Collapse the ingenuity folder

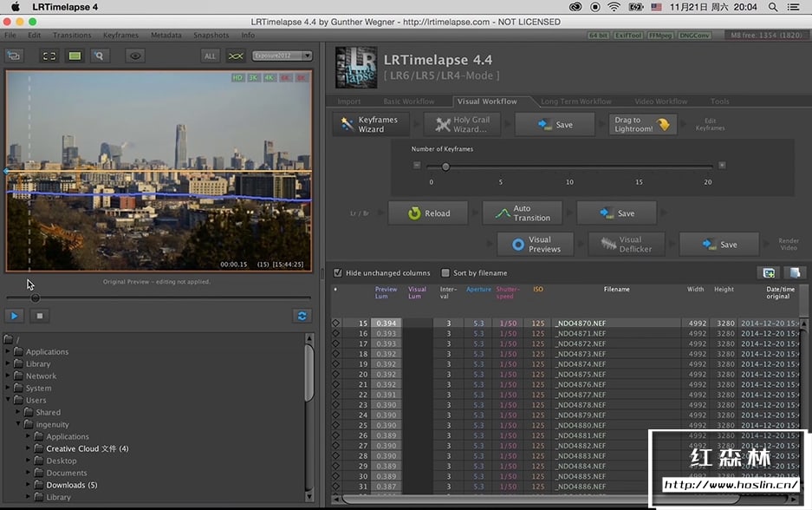click(17, 424)
